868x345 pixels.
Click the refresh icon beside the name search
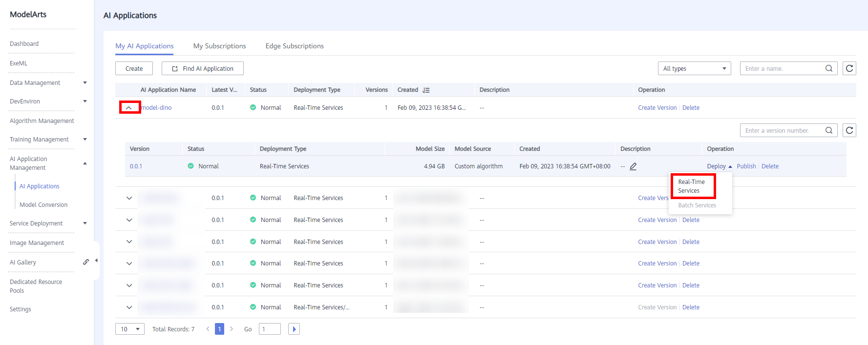[849, 68]
